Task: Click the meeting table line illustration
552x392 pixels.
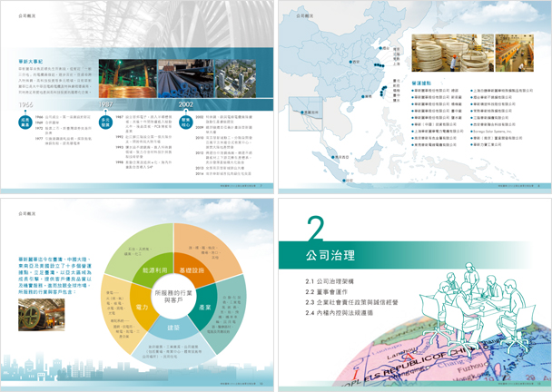Action: (478, 309)
